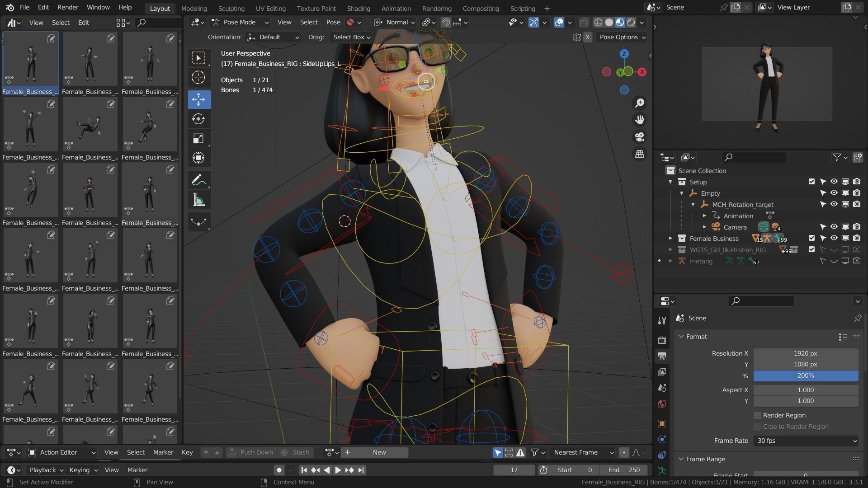The height and width of the screenshot is (488, 868).
Task: Toggle X-axis mirror in pose options
Action: [587, 37]
